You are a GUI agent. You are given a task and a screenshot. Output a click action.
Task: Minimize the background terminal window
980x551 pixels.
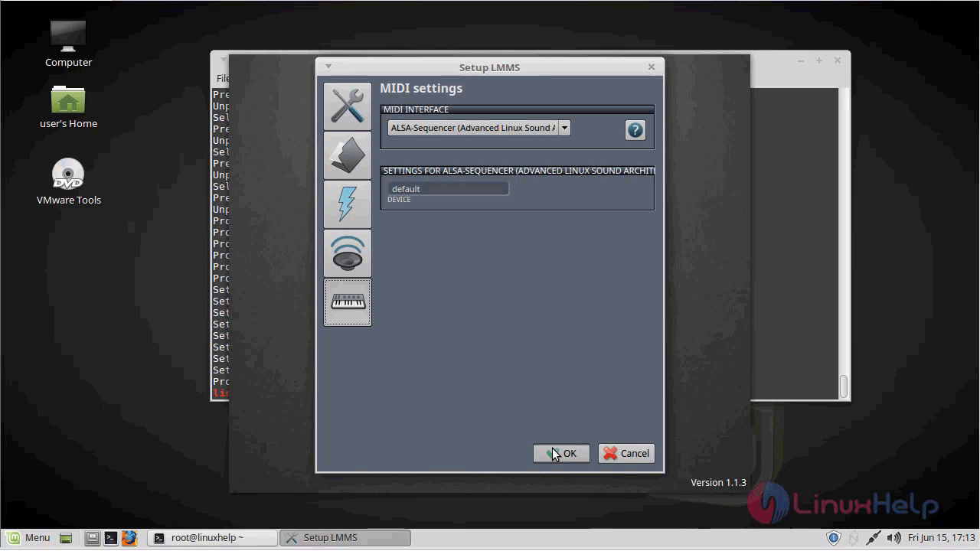[x=800, y=60]
